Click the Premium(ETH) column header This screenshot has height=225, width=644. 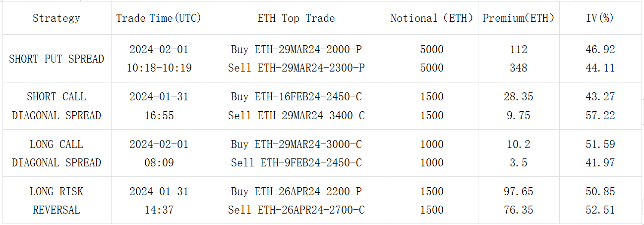pyautogui.click(x=518, y=18)
